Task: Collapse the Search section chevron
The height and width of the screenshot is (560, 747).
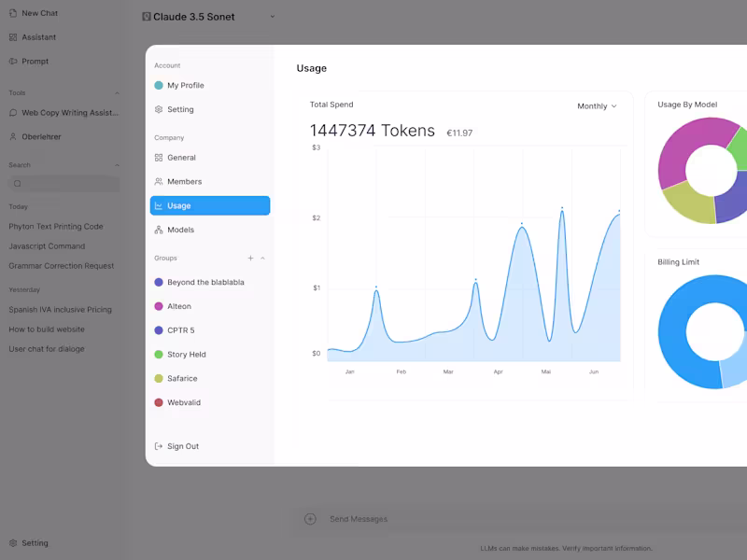Action: pyautogui.click(x=118, y=165)
